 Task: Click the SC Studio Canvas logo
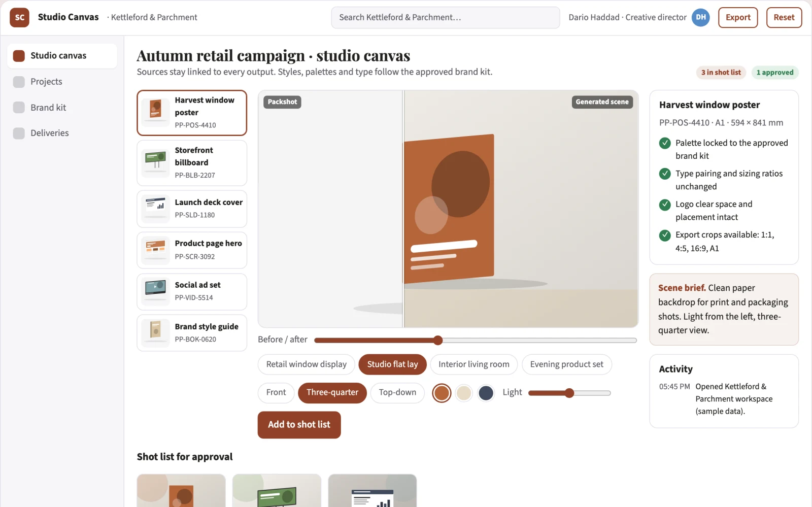point(19,17)
